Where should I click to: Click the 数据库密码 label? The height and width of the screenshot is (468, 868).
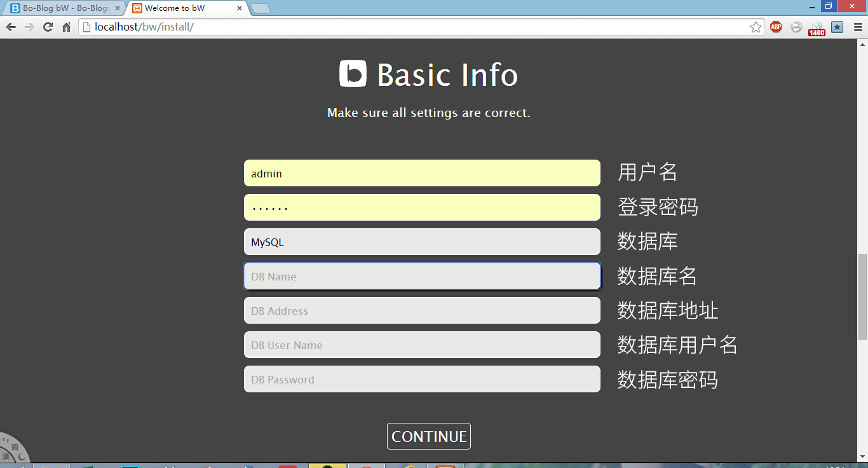click(x=668, y=380)
